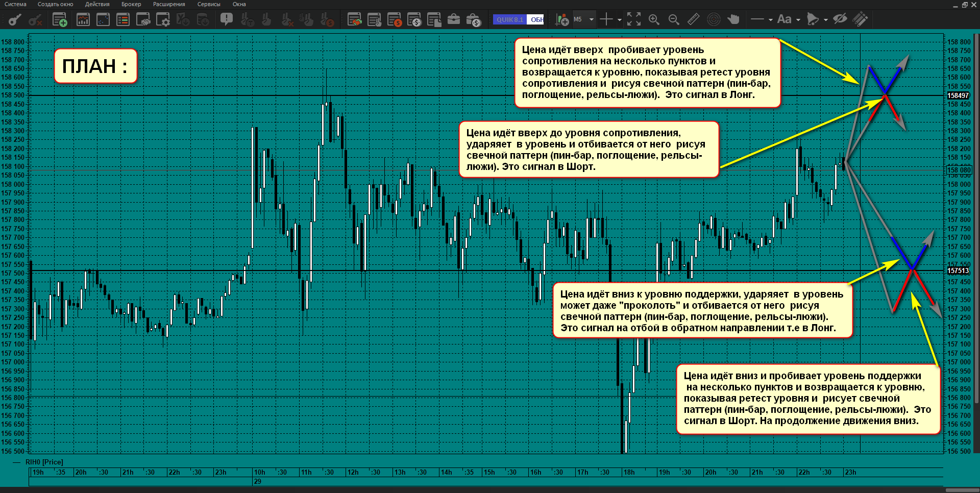
Task: Click the horizontal scrollbar thumb at bottom
Action: pyautogui.click(x=962, y=490)
